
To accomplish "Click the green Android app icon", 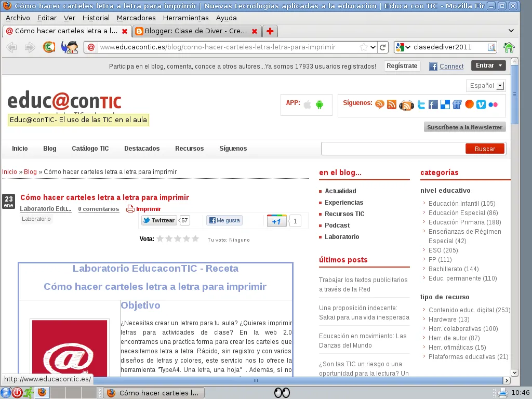I will point(320,104).
